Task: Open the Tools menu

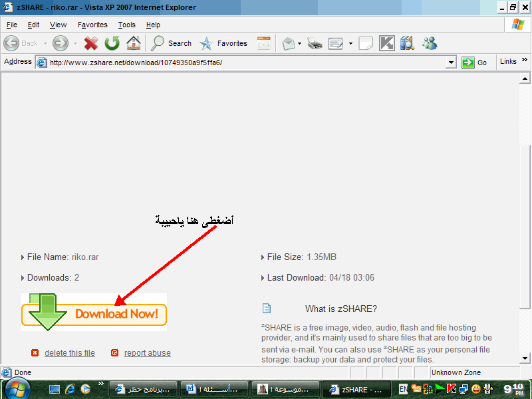Action: point(126,25)
